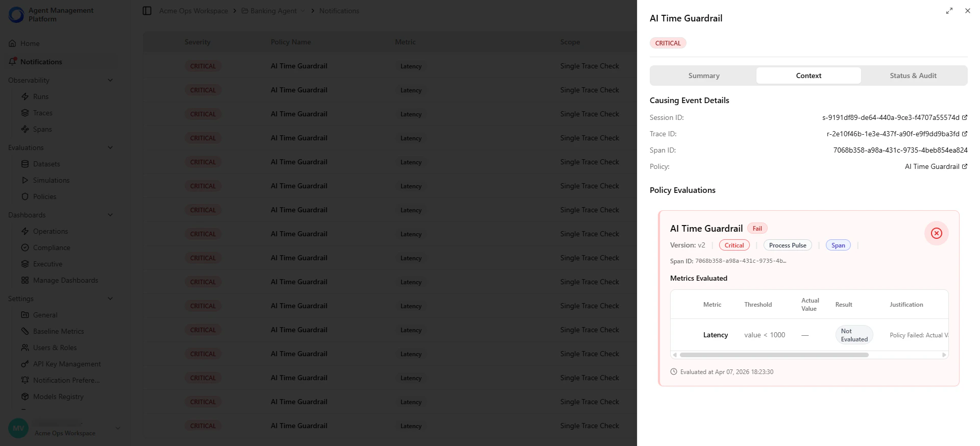
Task: Click the Executive dashboard icon
Action: point(25,264)
